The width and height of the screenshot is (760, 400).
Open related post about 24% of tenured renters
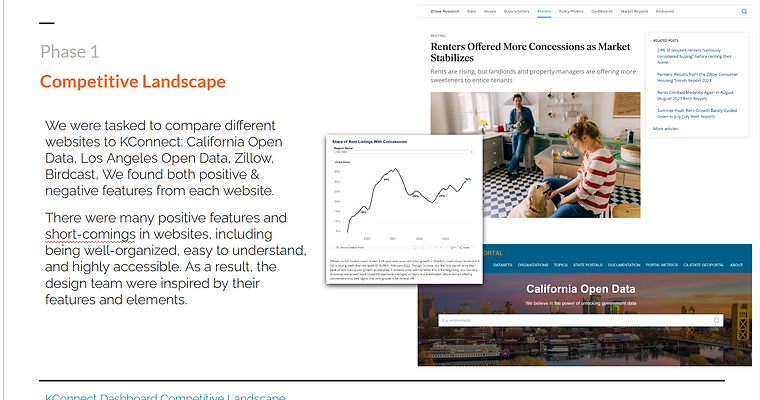point(695,56)
